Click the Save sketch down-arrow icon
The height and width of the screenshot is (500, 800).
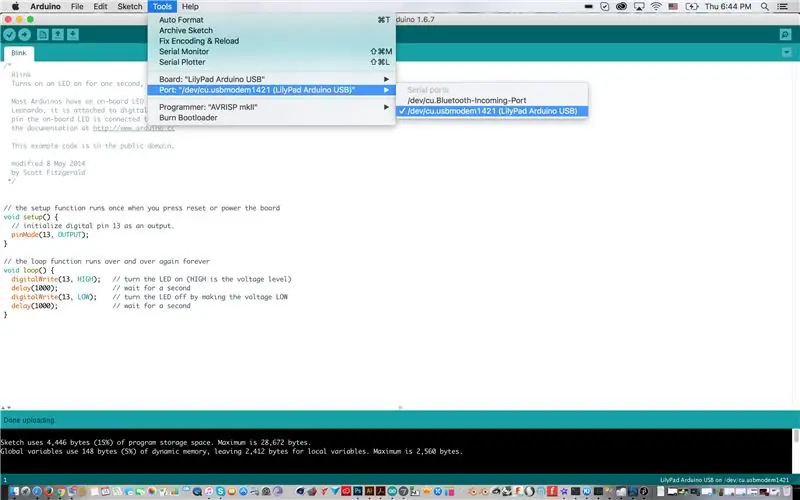[x=73, y=34]
